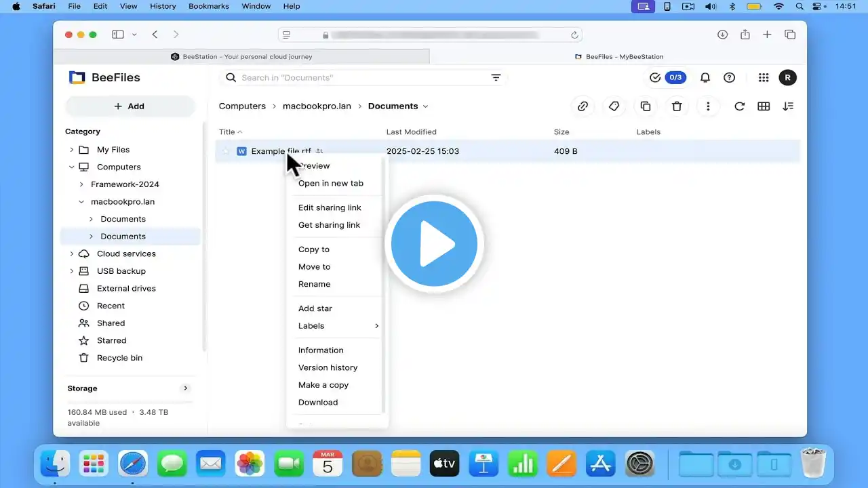Go back with Safari back arrow

pos(155,35)
